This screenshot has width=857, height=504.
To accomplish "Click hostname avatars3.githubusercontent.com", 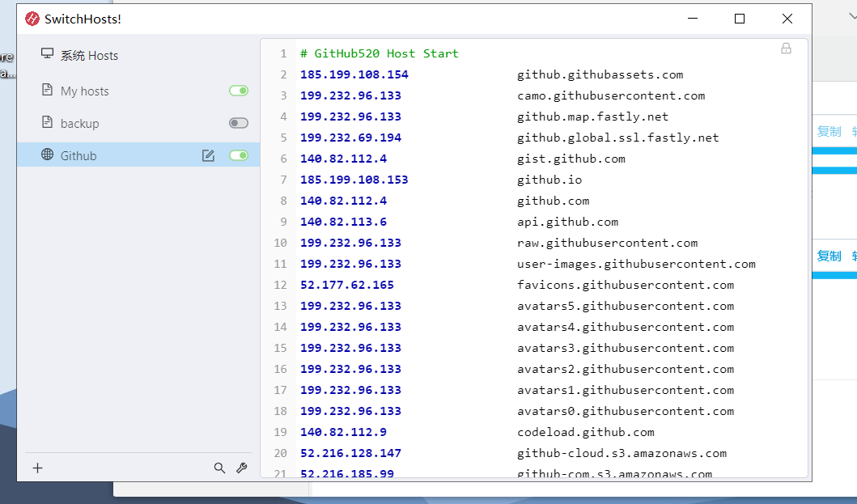I will point(626,348).
